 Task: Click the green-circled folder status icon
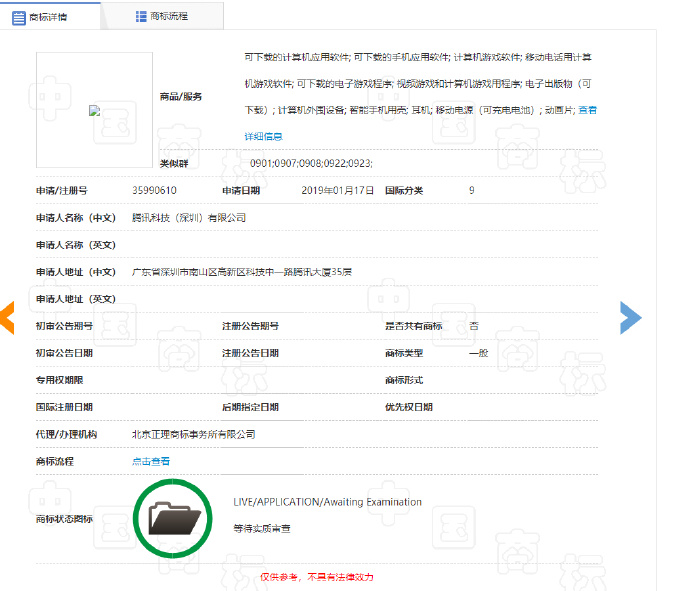pyautogui.click(x=175, y=517)
